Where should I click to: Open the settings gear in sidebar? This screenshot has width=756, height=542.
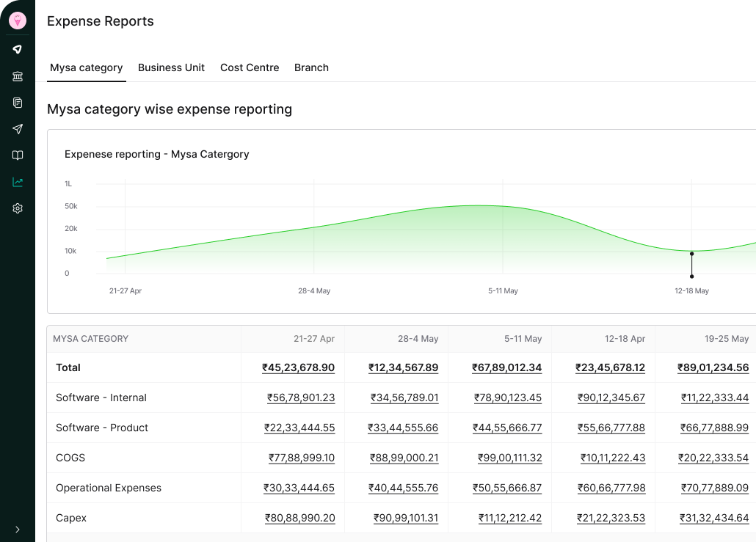pyautogui.click(x=17, y=208)
